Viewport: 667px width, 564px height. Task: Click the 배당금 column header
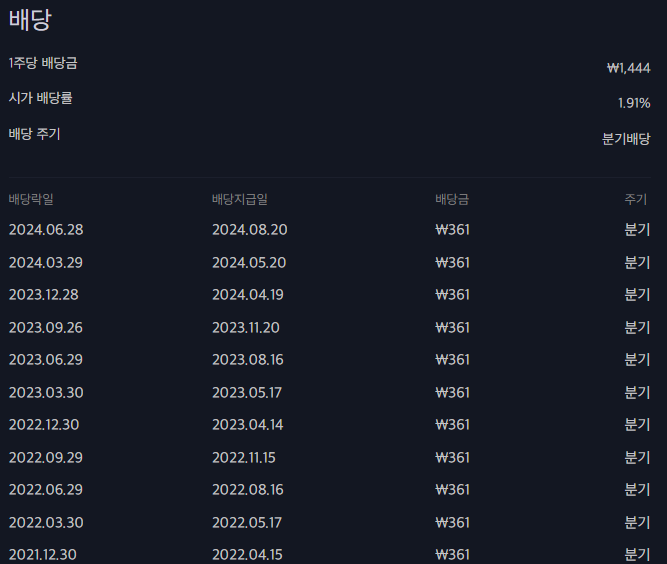452,199
